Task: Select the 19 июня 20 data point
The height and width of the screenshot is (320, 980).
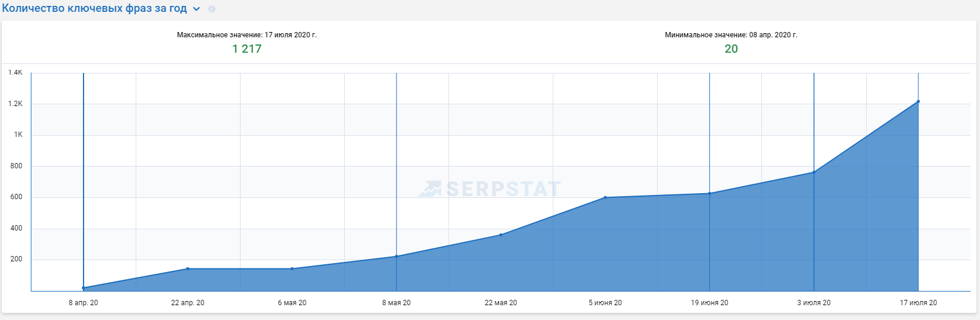Action: pos(709,193)
